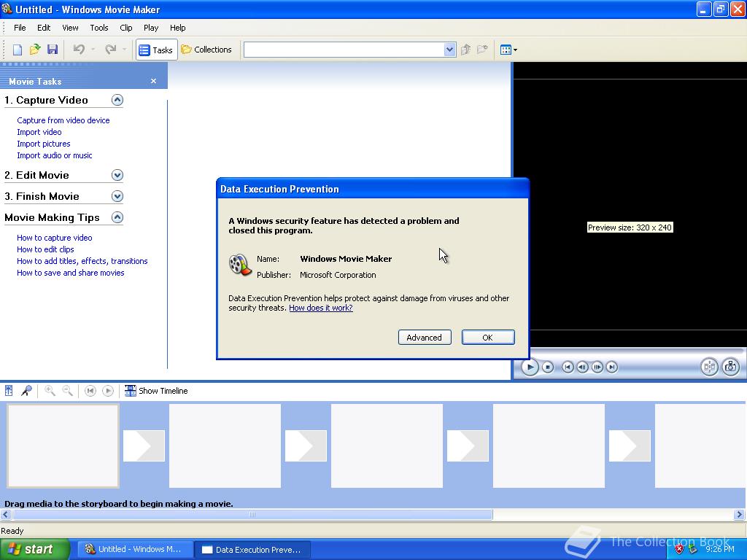Click the Import pictures link
747x560 pixels.
pos(43,144)
